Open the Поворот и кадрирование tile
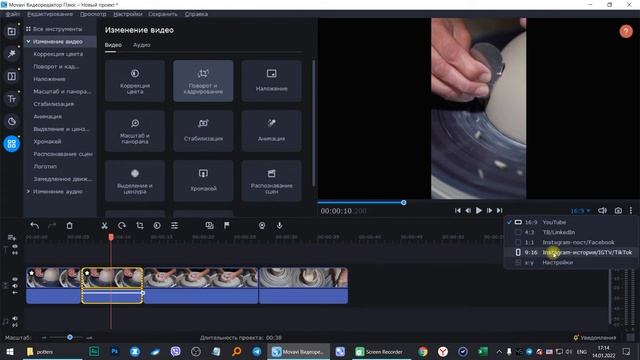Image resolution: width=640 pixels, height=360 pixels. click(203, 81)
